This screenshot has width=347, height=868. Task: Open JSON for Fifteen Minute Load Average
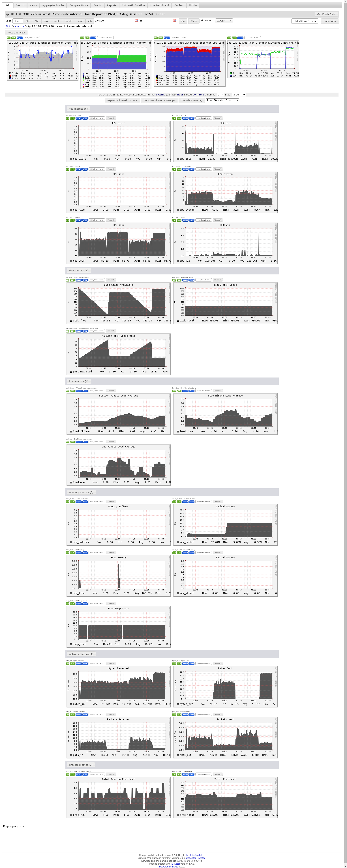(72, 391)
